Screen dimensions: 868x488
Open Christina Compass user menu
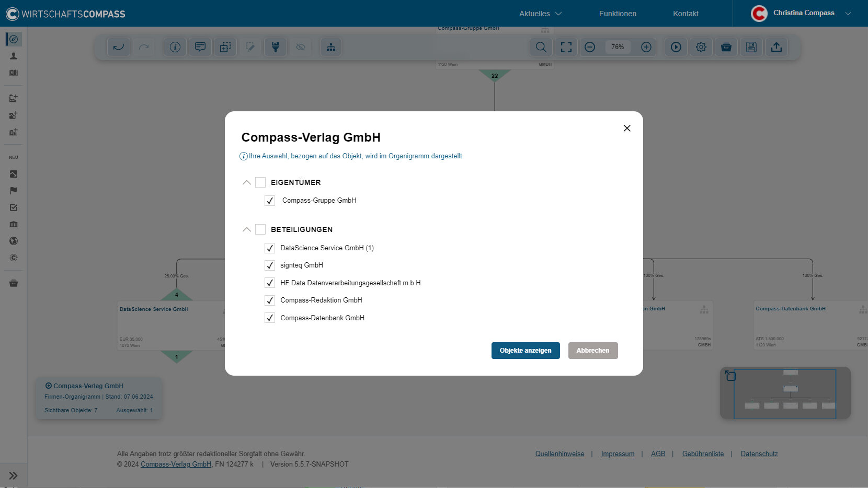coord(801,13)
